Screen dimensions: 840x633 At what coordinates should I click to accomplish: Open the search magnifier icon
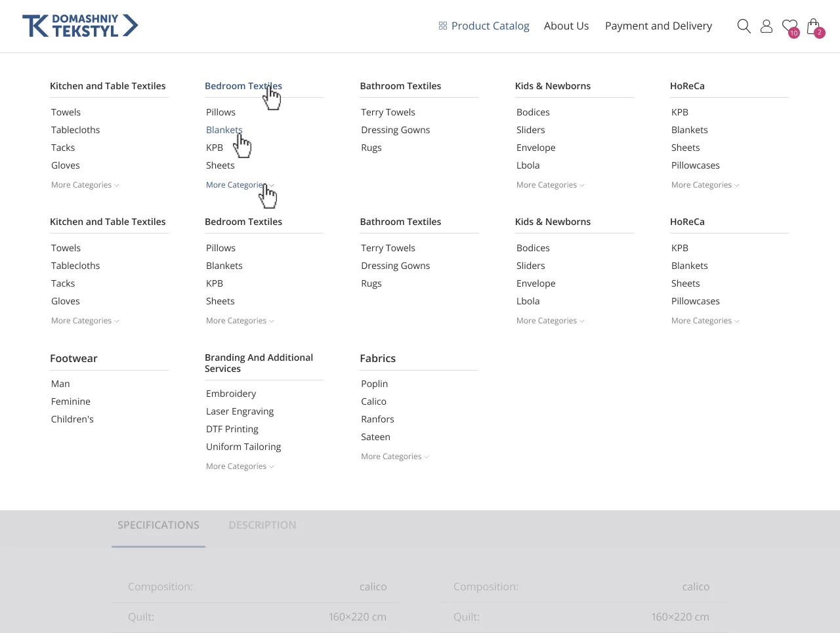click(x=744, y=26)
